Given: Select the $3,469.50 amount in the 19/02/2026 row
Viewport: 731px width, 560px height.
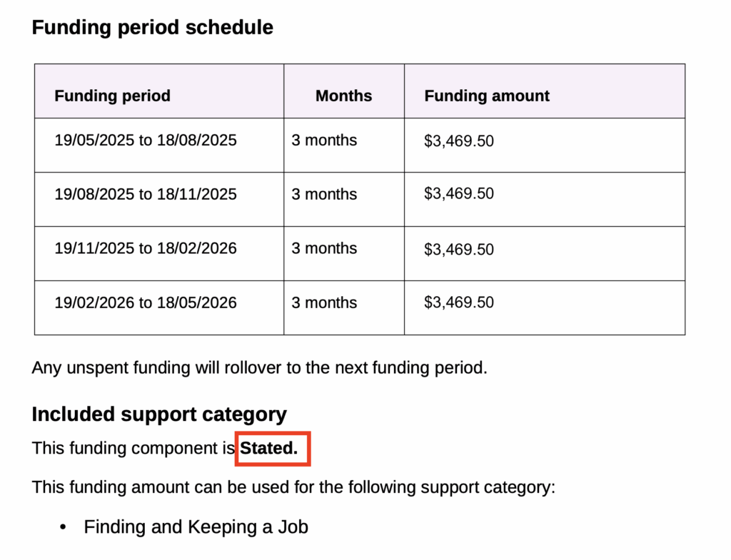Looking at the screenshot, I should pyautogui.click(x=458, y=302).
